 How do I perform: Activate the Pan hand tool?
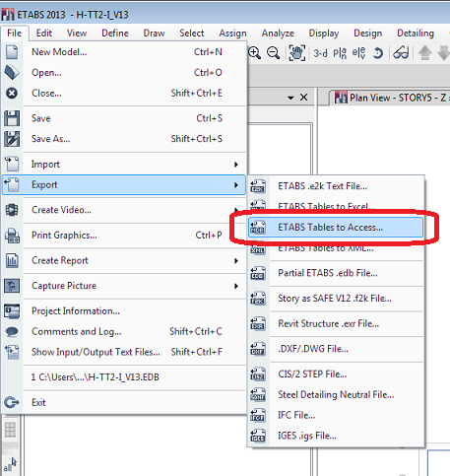tap(297, 53)
